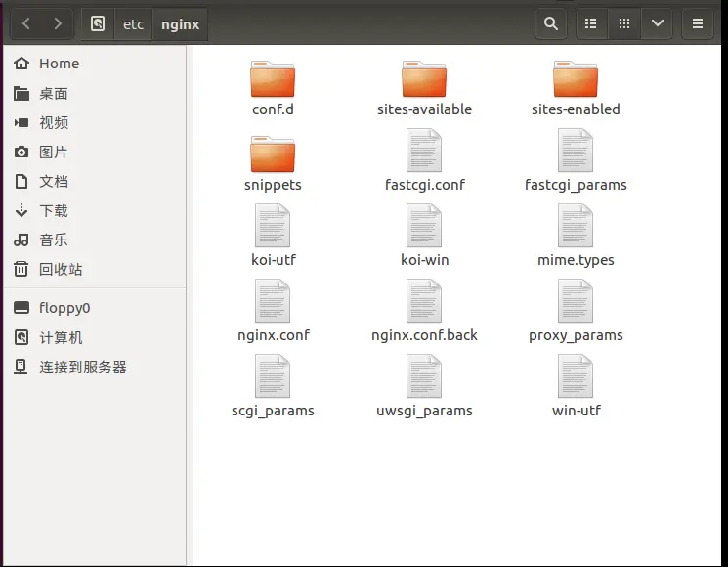Open 文档 (Documents) in the sidebar
Screen dimensions: 728x567
(95, 181)
